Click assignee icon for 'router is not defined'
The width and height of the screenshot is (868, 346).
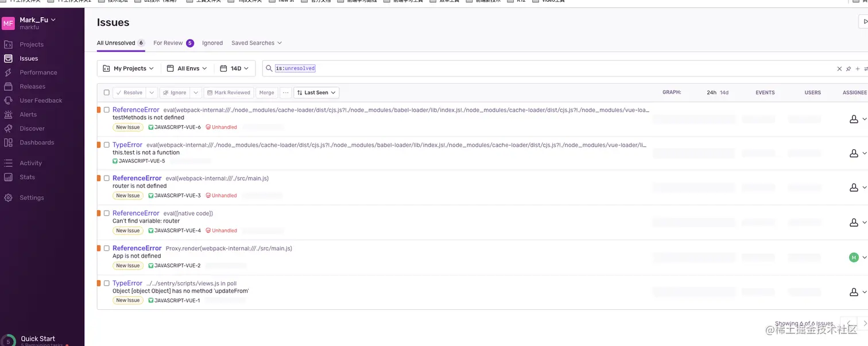coord(854,188)
